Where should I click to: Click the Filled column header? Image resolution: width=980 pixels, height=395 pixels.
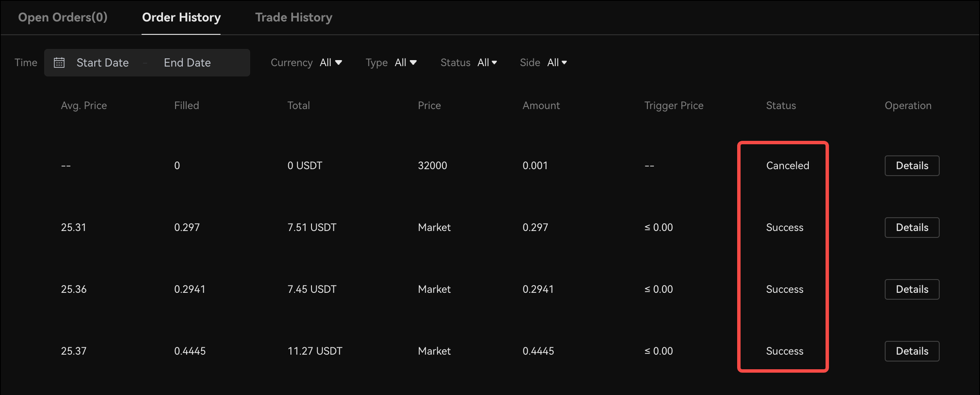(x=186, y=106)
